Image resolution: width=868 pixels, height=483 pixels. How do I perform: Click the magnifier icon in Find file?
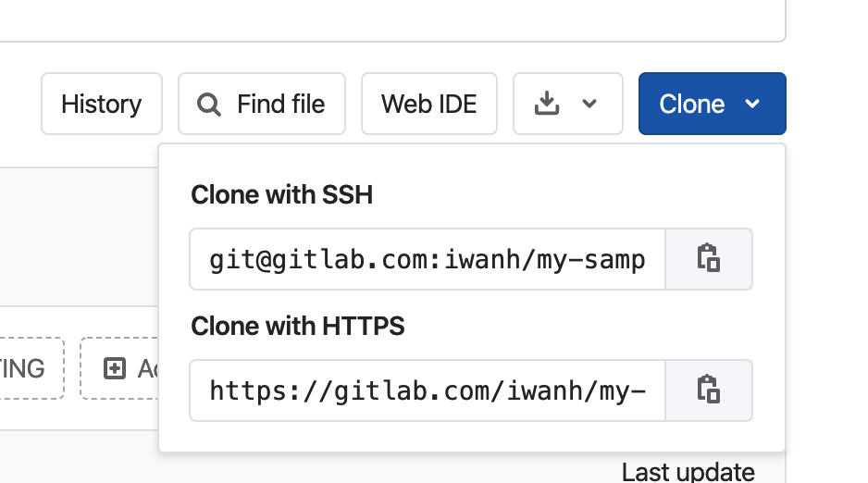pos(209,105)
